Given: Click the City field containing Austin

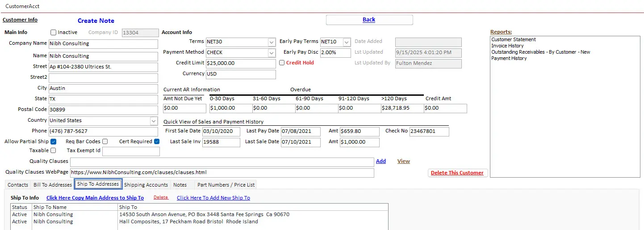Looking at the screenshot, I should click(103, 89).
